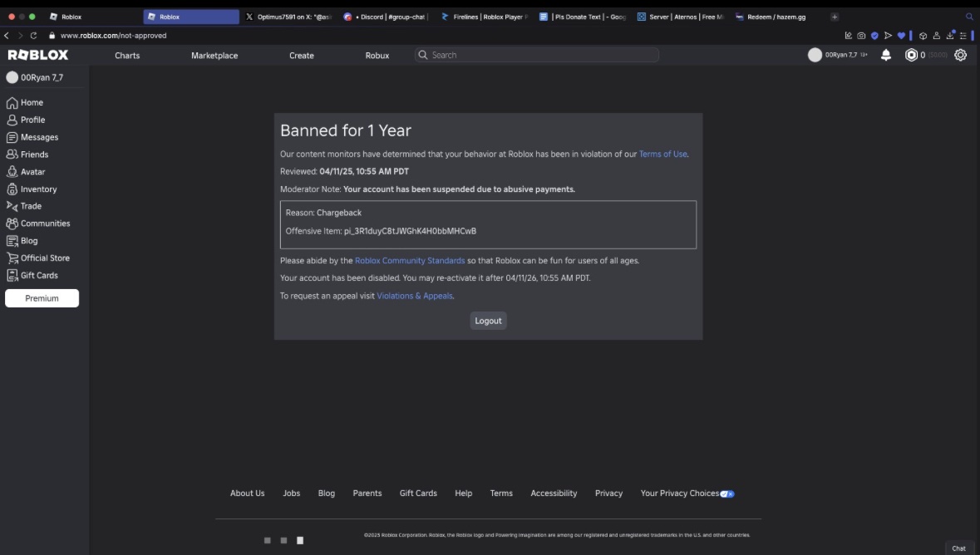Image resolution: width=980 pixels, height=555 pixels.
Task: Click the tab search magnifier icon
Action: (969, 17)
